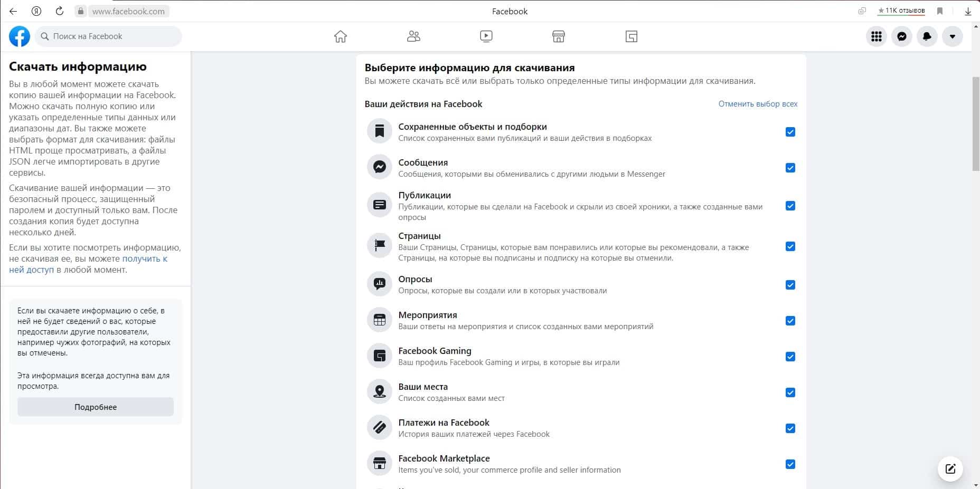The width and height of the screenshot is (980, 489).
Task: Click the Платежи на Facebook row icon
Action: click(380, 428)
